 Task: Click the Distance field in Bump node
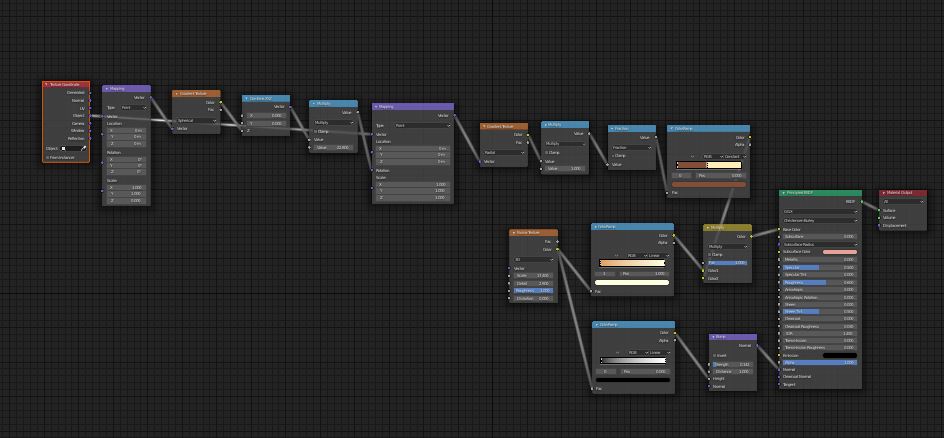pos(732,371)
